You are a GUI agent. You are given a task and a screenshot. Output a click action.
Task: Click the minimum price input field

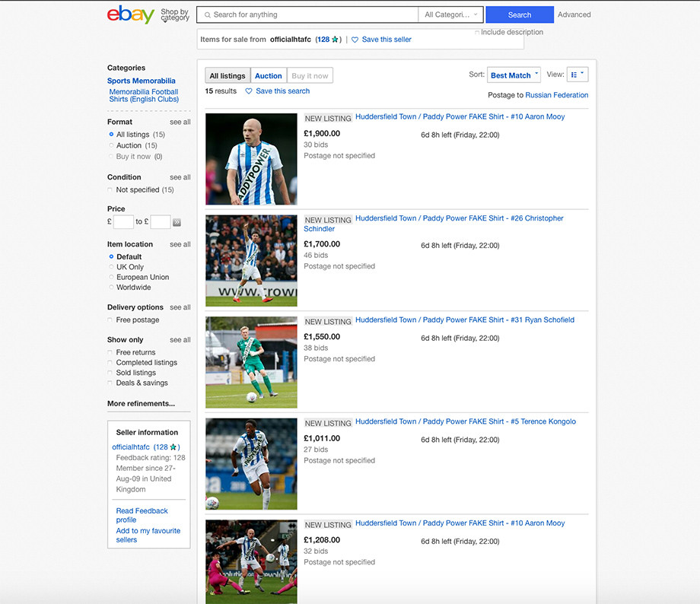click(124, 222)
